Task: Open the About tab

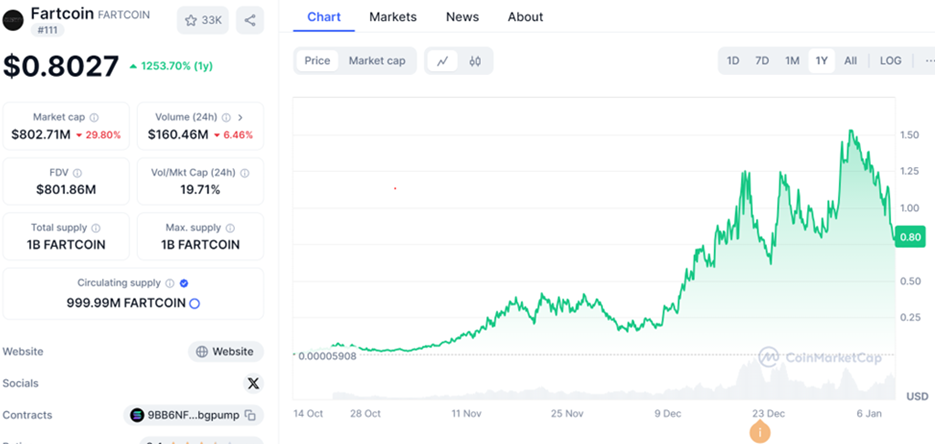Action: click(x=525, y=17)
